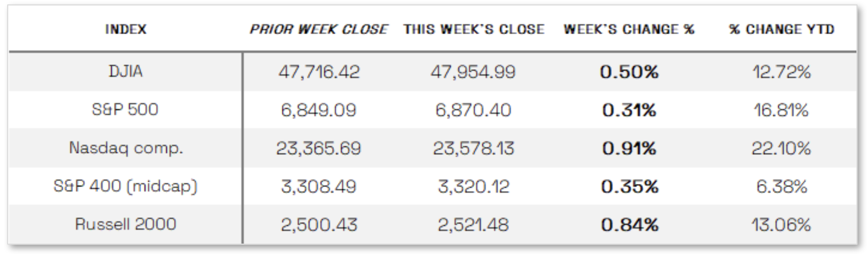Click the S&P 500 weekly change 0.31%

[629, 110]
